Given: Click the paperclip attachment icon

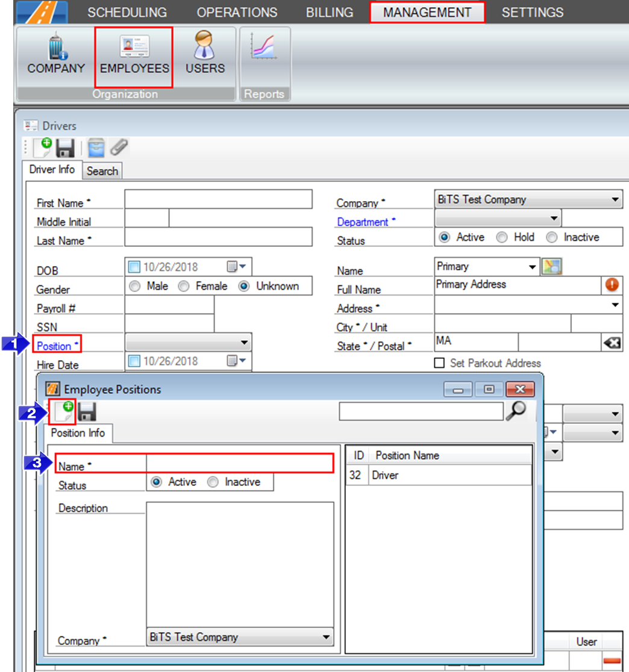Looking at the screenshot, I should click(119, 148).
